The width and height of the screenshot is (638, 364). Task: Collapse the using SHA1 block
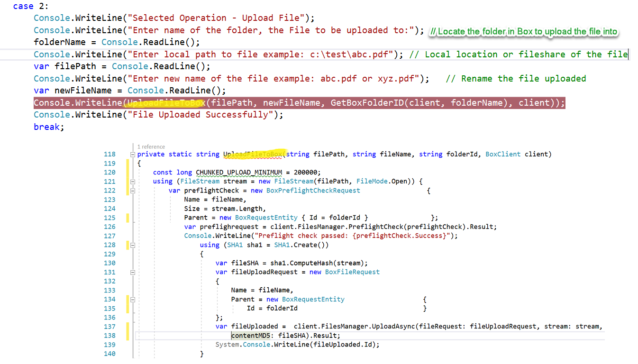pos(133,246)
